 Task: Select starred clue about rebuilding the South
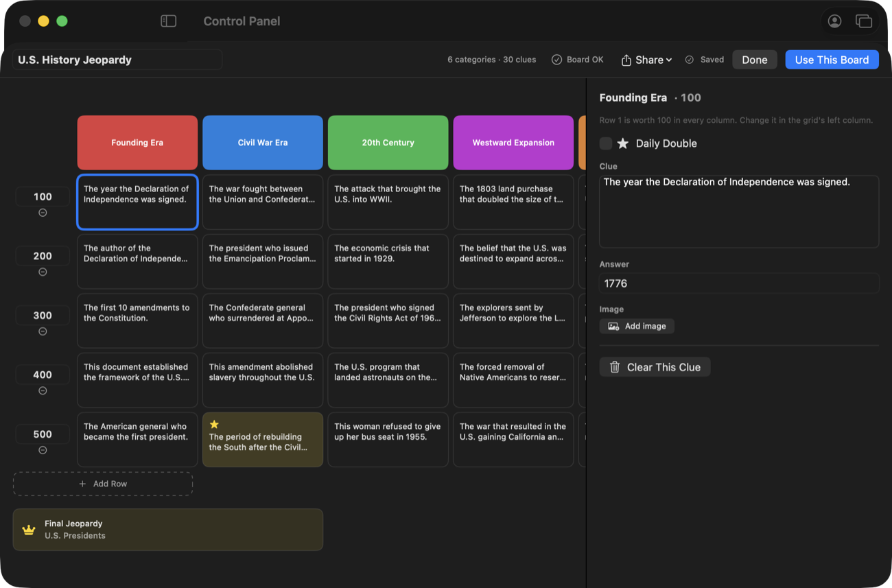263,439
